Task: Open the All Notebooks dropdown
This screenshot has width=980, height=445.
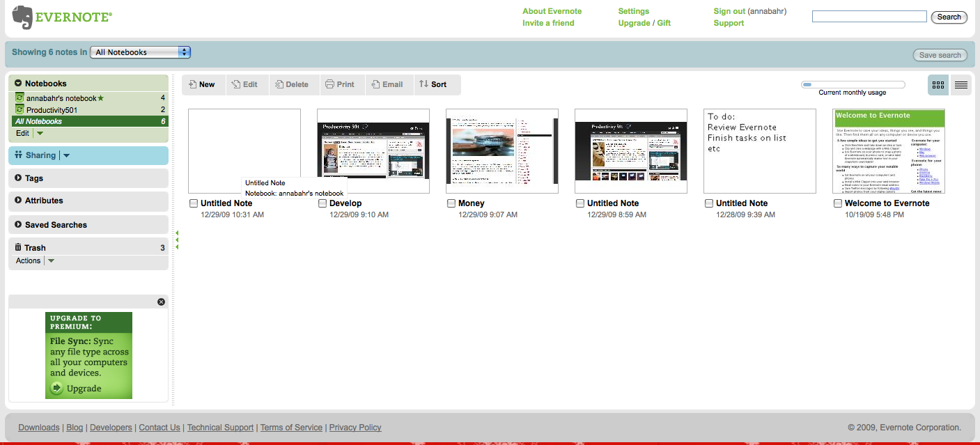Action: (140, 52)
